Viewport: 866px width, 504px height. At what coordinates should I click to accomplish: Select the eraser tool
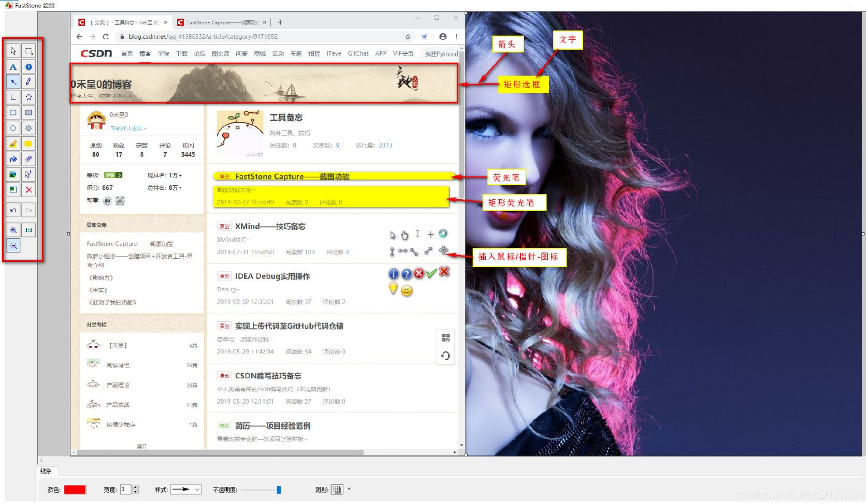pyautogui.click(x=28, y=159)
